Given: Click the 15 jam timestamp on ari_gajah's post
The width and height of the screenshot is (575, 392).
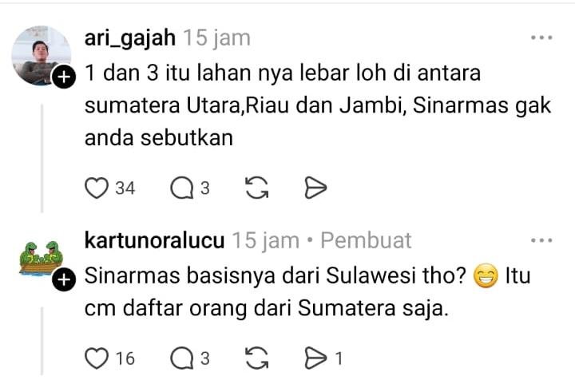Looking at the screenshot, I should (216, 38).
